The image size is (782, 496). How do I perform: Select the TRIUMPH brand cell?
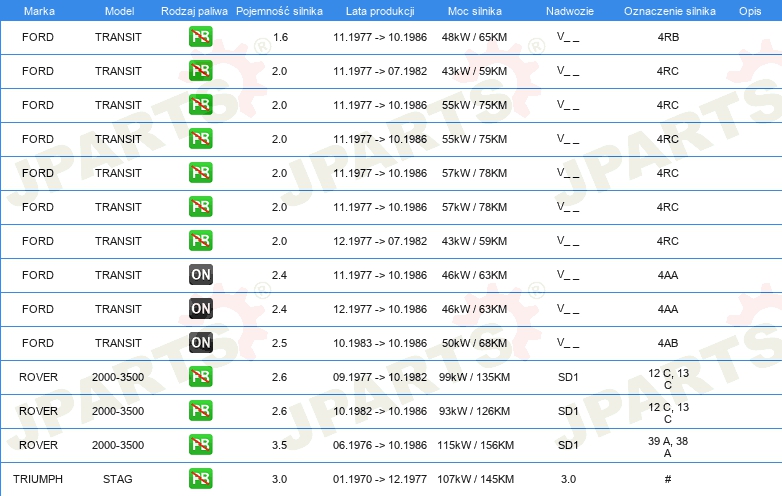click(x=38, y=479)
